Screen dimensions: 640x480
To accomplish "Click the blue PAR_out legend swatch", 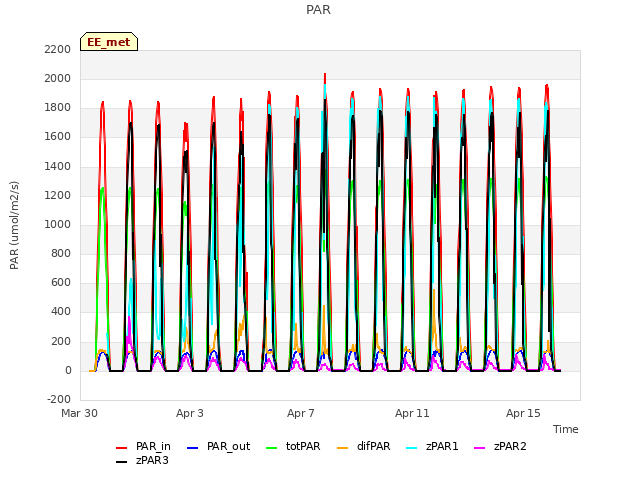I will tap(192, 448).
